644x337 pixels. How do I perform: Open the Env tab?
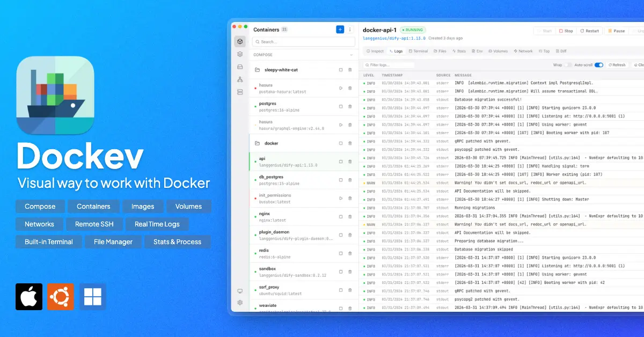478,51
